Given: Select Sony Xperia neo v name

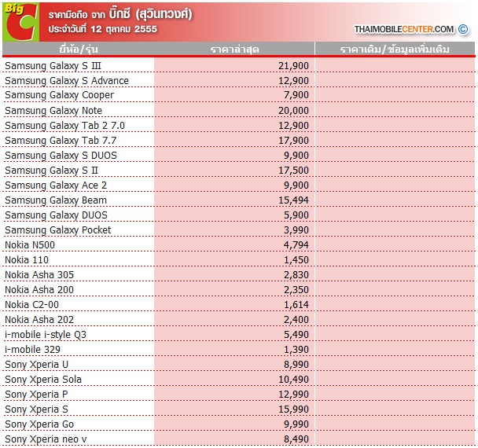Looking at the screenshot, I should [x=46, y=439].
